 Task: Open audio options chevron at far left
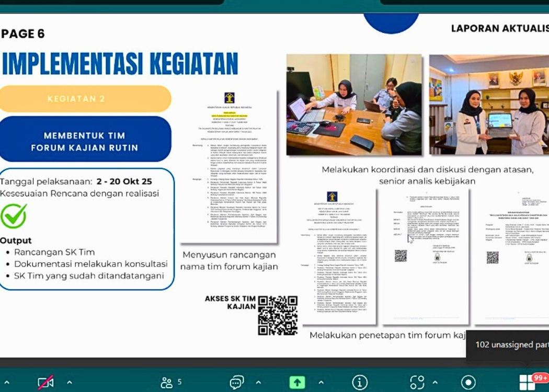click(x=7, y=382)
